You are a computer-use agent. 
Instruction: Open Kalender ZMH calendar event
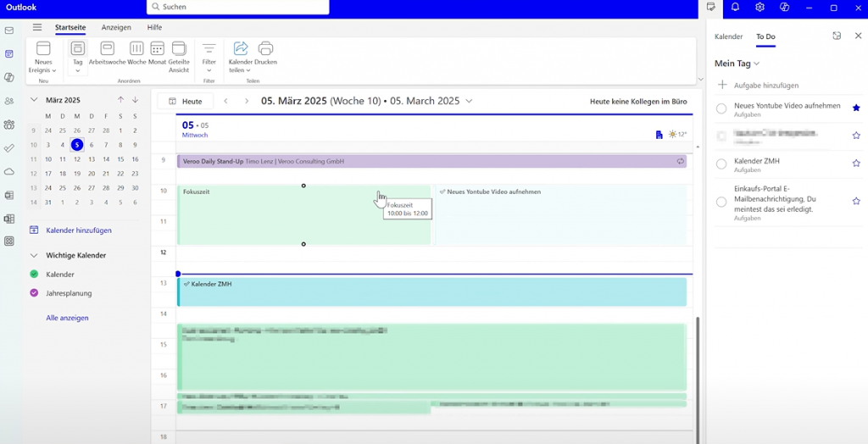click(431, 291)
